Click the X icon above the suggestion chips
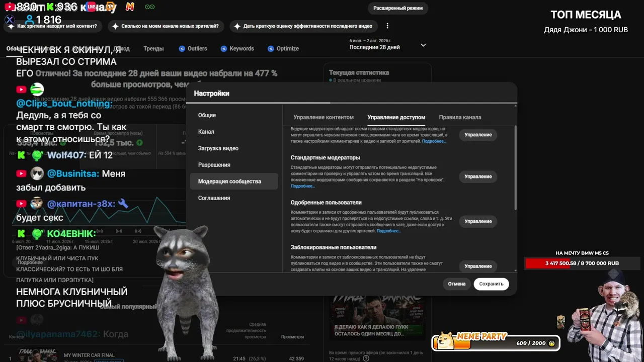 [x=10, y=20]
